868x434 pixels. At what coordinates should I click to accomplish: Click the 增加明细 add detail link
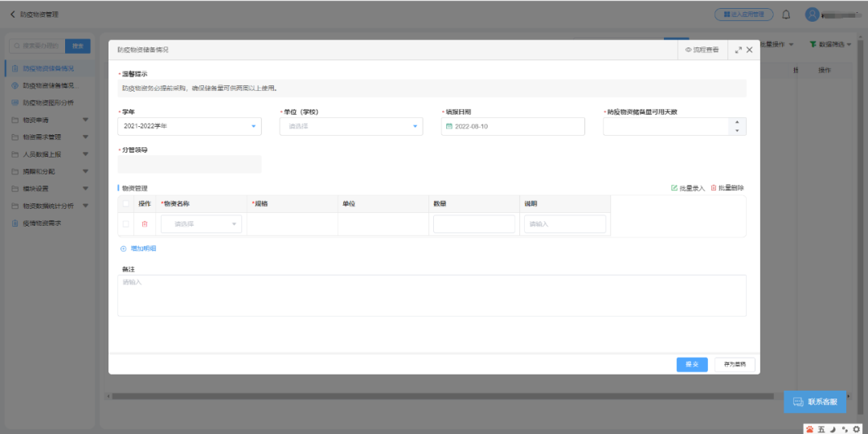(x=138, y=248)
